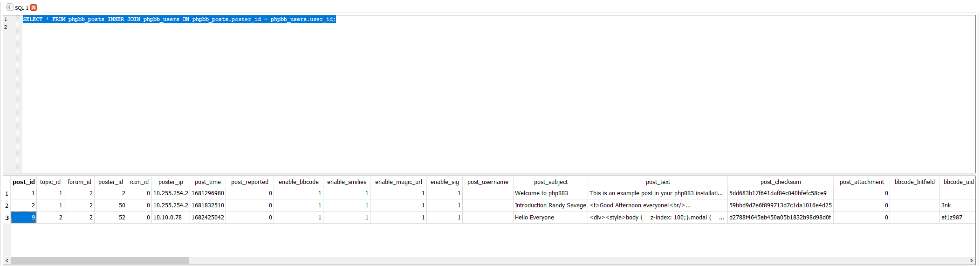980x266 pixels.
Task: Switch to the SQL 1 tab
Action: click(19, 8)
